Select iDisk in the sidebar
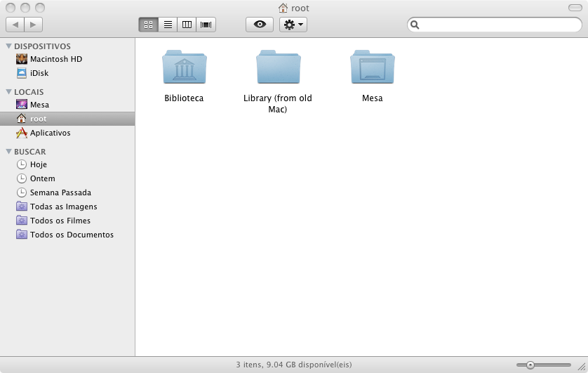This screenshot has height=373, width=588. coord(67,73)
